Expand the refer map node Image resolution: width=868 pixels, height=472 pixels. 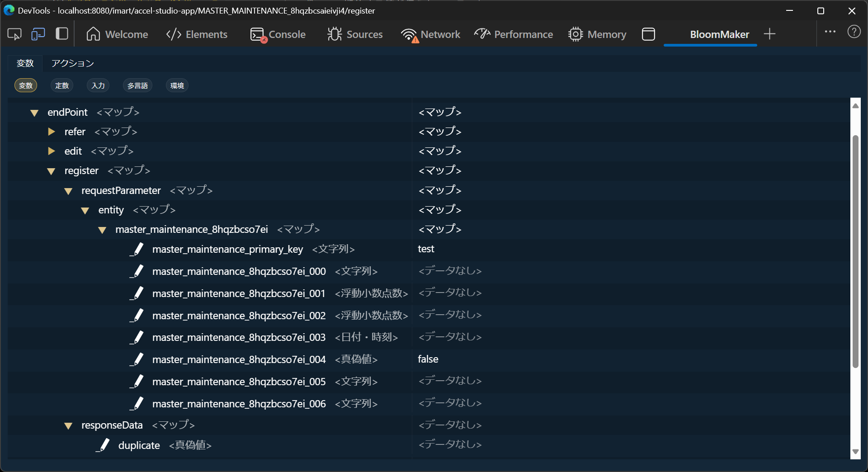52,132
